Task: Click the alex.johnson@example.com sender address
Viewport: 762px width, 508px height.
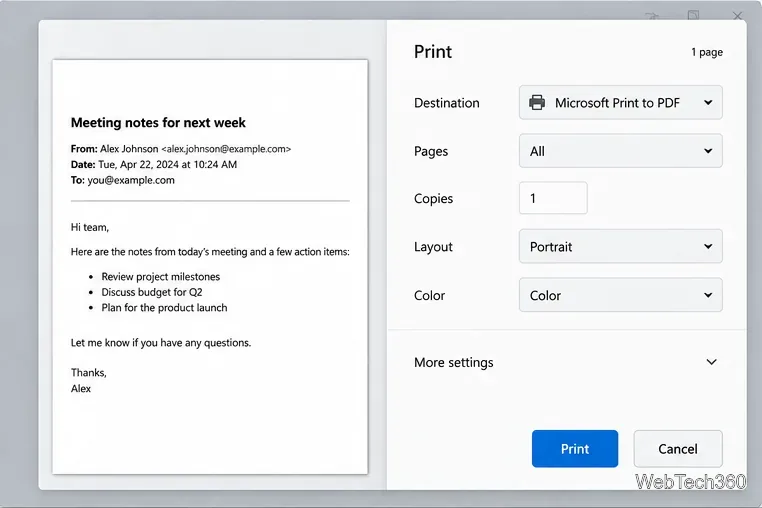Action: coord(226,149)
